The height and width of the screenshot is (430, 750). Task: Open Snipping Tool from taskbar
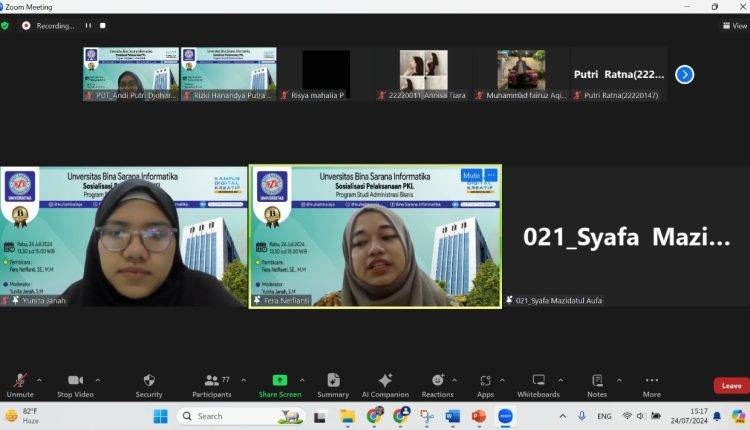[x=426, y=417]
